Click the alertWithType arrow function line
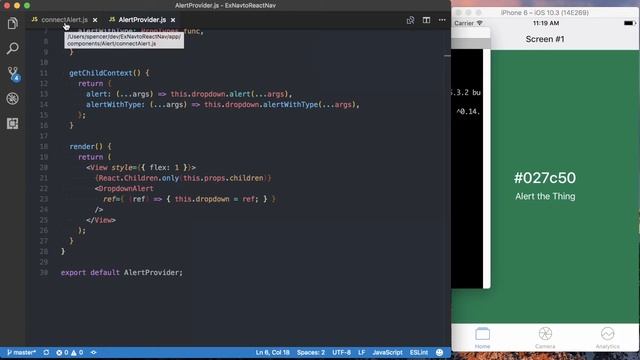The height and width of the screenshot is (360, 640). (223, 104)
